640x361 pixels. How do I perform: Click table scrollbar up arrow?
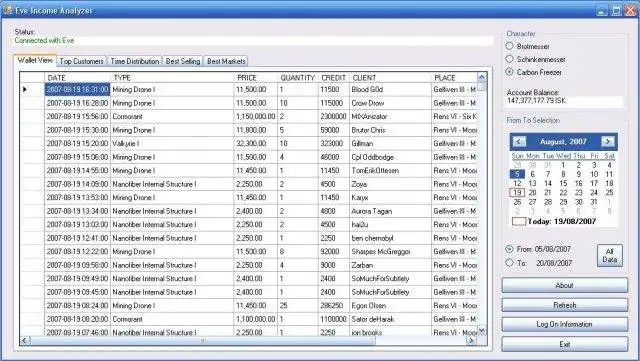click(x=482, y=77)
